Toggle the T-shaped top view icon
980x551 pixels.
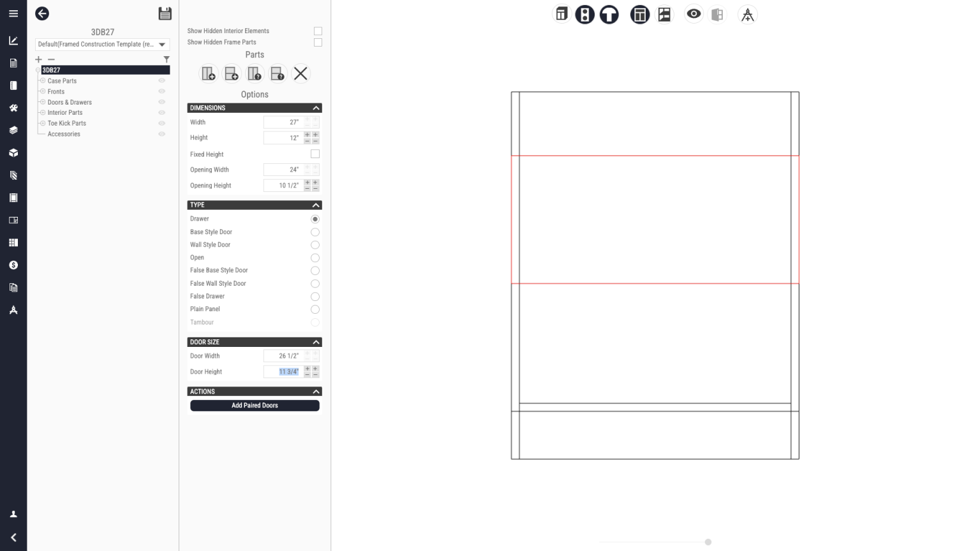tap(609, 14)
